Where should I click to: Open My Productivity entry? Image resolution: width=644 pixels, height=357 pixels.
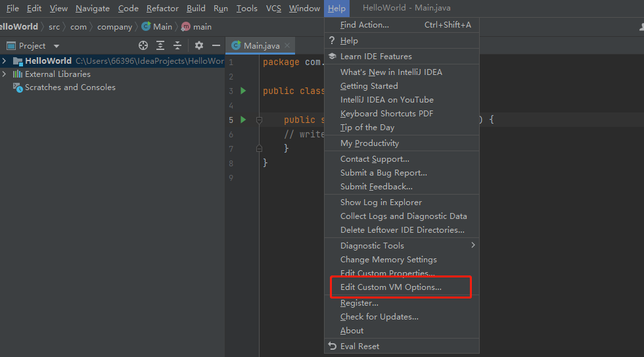pyautogui.click(x=402, y=143)
